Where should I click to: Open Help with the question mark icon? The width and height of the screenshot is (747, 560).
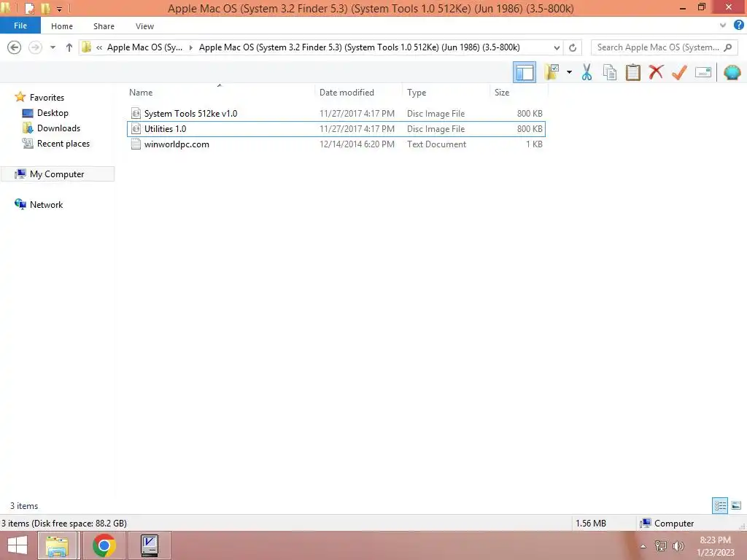tap(739, 26)
